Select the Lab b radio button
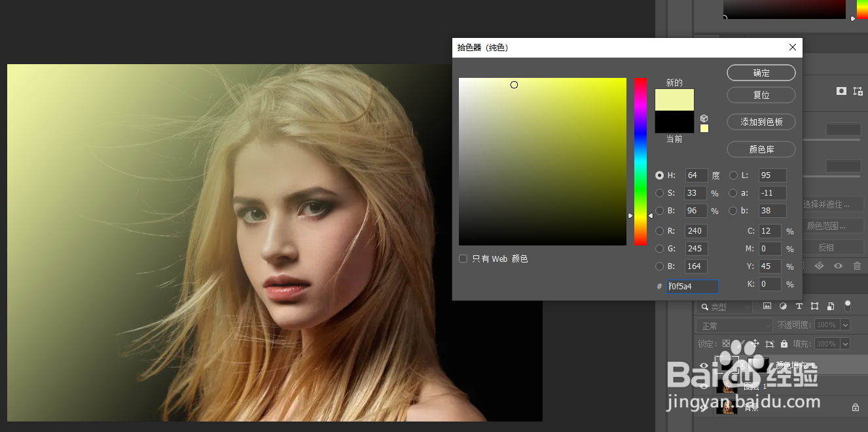 coord(733,211)
